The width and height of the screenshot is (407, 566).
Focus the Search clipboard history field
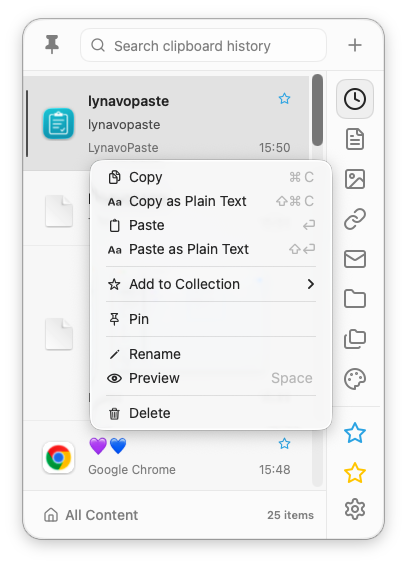coord(204,45)
